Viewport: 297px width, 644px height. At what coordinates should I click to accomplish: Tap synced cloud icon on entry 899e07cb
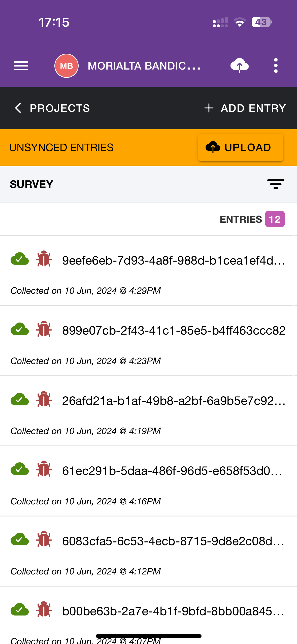(20, 329)
